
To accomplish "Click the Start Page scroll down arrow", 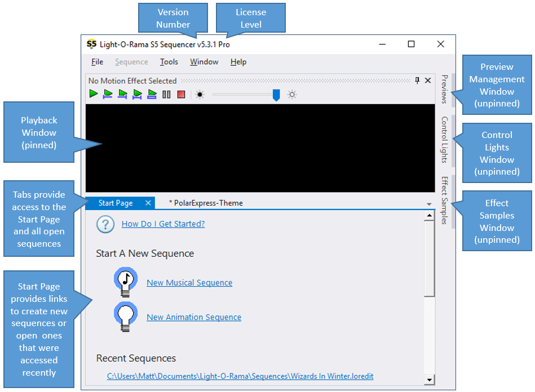I will [429, 380].
